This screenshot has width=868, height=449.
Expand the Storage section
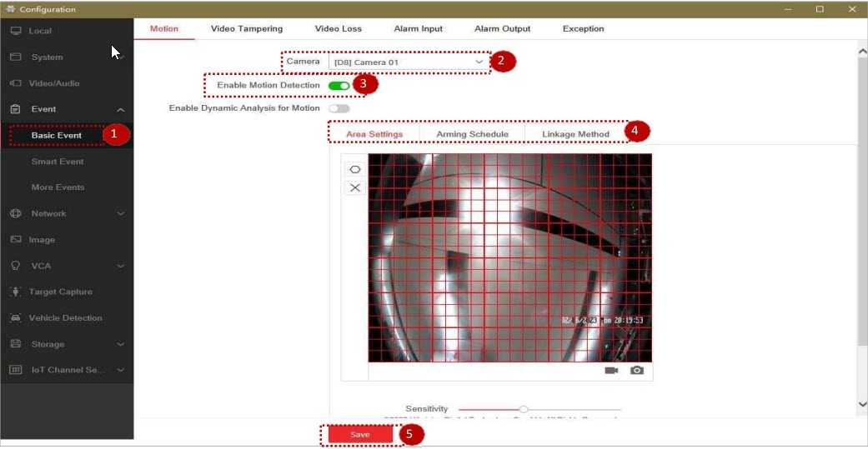120,344
